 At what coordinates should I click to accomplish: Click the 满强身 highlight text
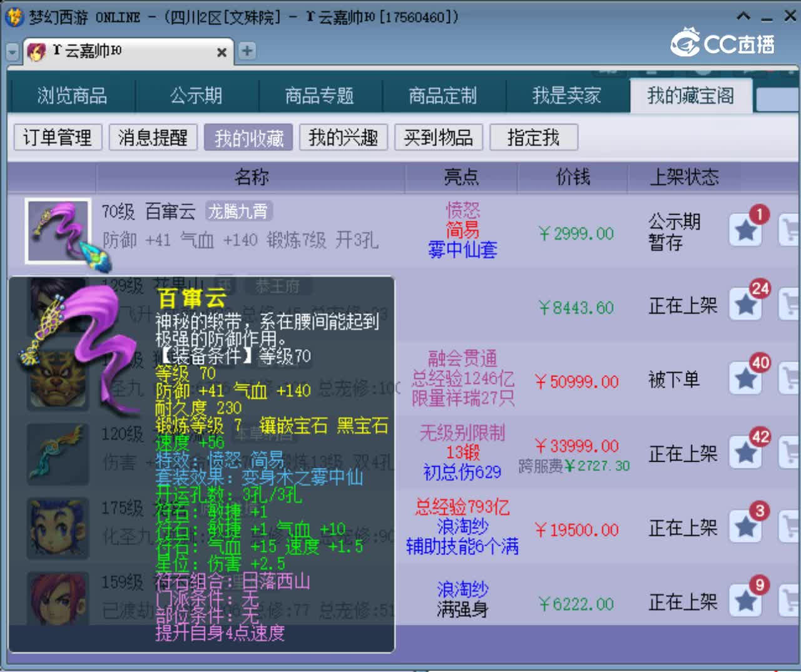pos(462,609)
